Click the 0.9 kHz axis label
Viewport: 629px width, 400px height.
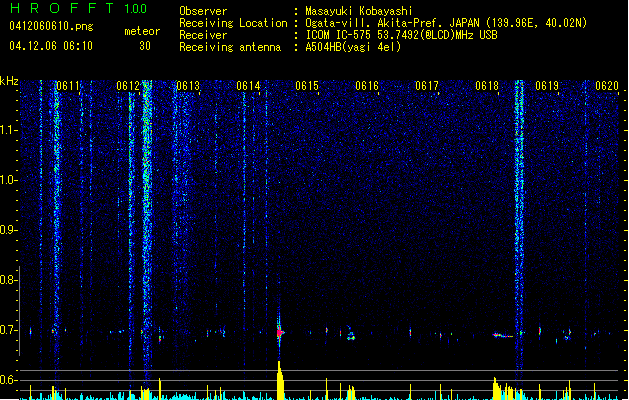(x=8, y=230)
